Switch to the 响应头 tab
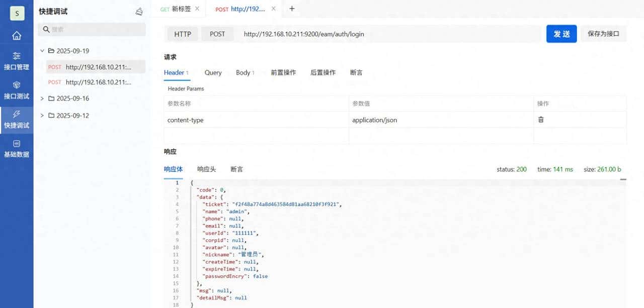Image resolution: width=644 pixels, height=308 pixels. click(206, 169)
